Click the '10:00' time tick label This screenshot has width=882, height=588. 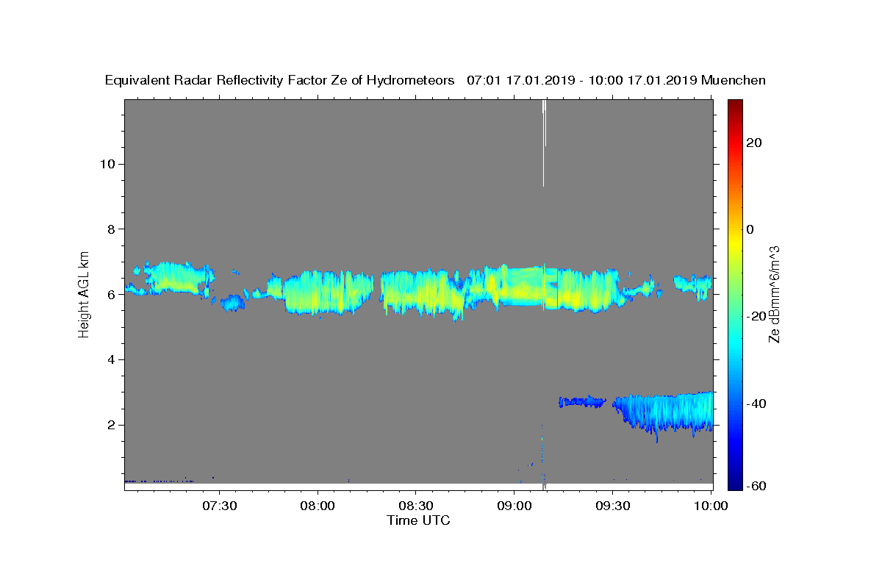(x=711, y=506)
